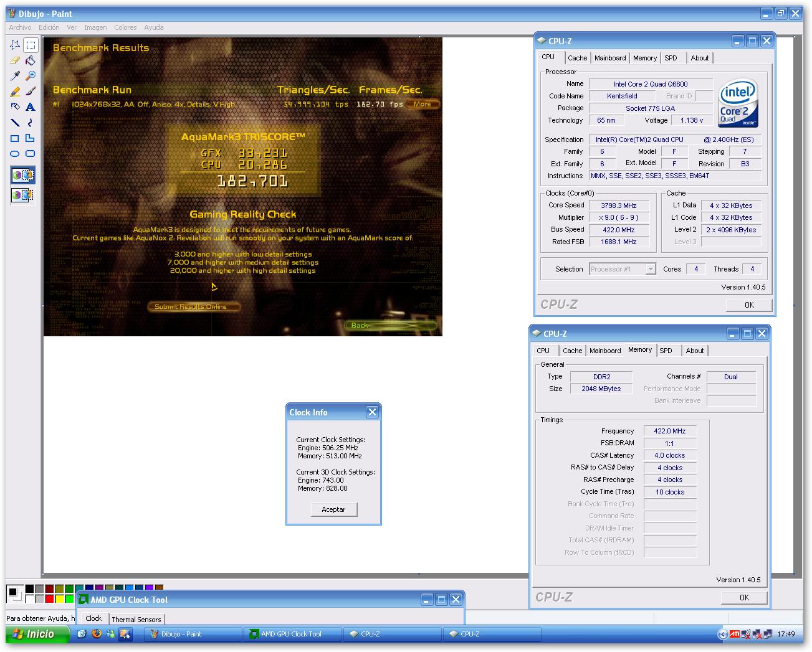
Task: Click the More button next to fps
Action: (x=423, y=104)
